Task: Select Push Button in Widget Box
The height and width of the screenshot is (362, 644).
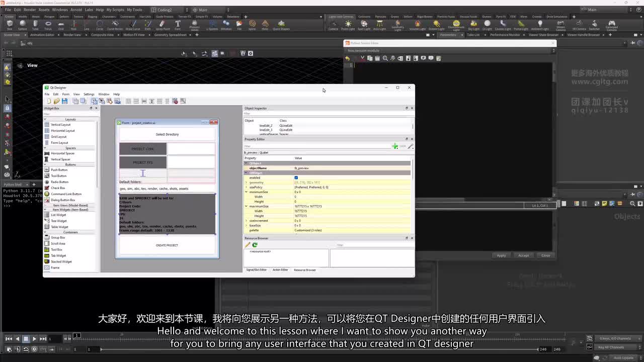Action: [59, 170]
